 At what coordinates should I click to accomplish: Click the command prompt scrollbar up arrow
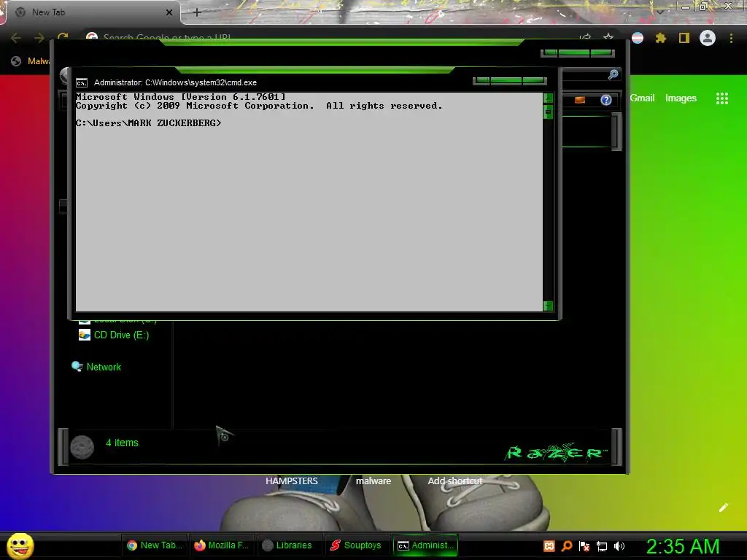[x=548, y=98]
